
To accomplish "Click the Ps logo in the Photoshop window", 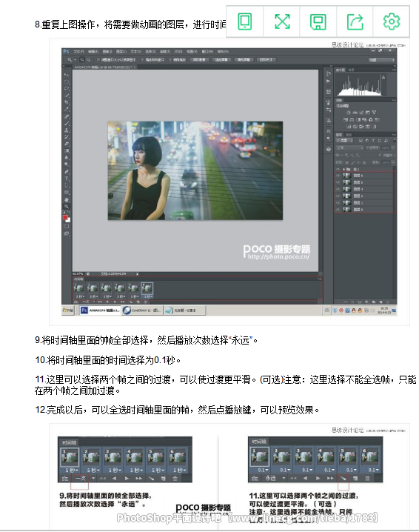I will 66,51.
